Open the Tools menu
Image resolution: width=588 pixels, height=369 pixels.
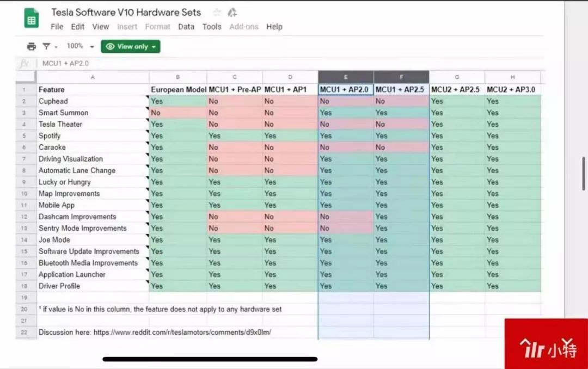tap(212, 27)
